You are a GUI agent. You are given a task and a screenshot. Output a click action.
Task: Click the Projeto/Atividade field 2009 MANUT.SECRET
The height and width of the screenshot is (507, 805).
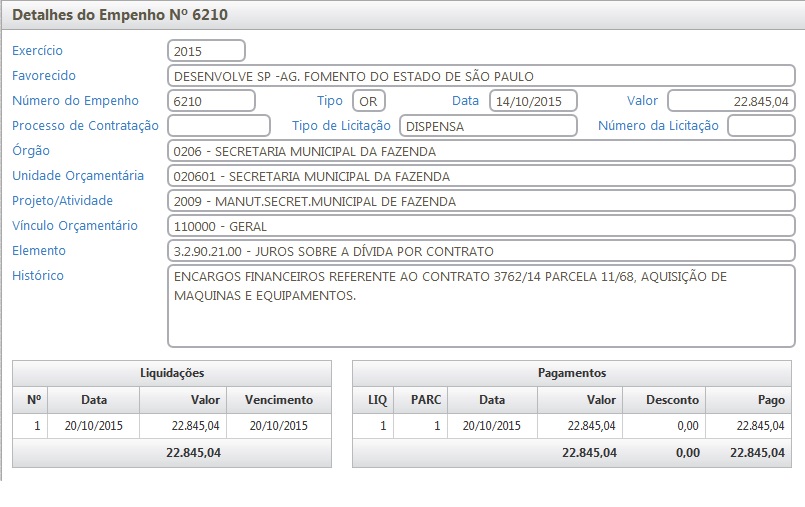point(481,201)
